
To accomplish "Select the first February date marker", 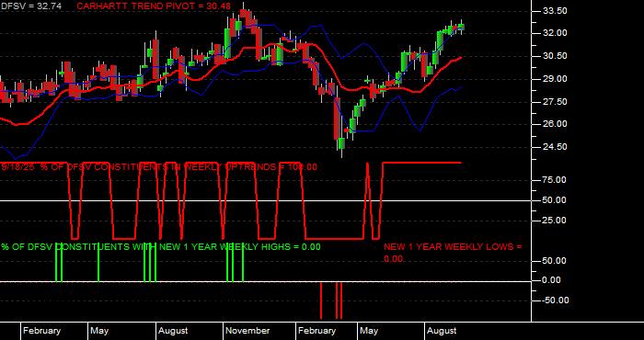I will click(x=42, y=331).
